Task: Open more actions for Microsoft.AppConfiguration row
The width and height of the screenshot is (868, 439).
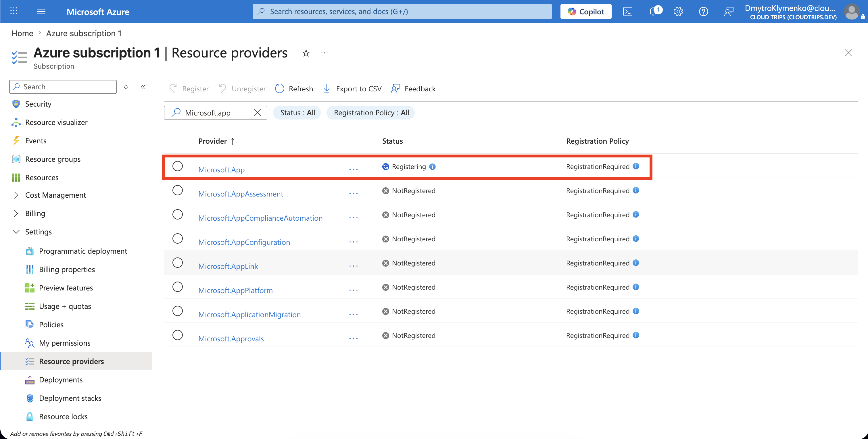Action: click(354, 242)
